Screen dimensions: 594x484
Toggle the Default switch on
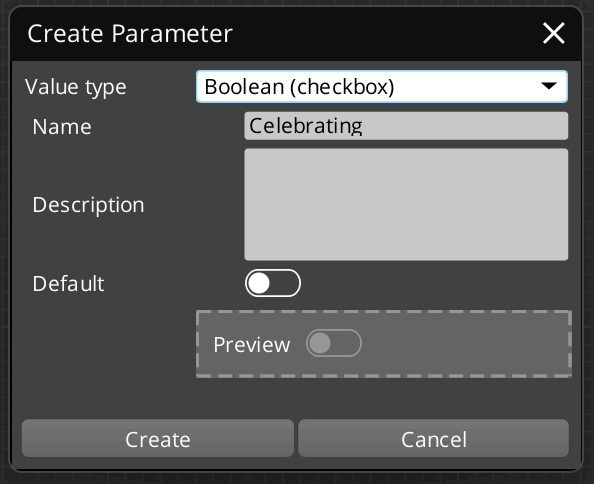pos(273,283)
